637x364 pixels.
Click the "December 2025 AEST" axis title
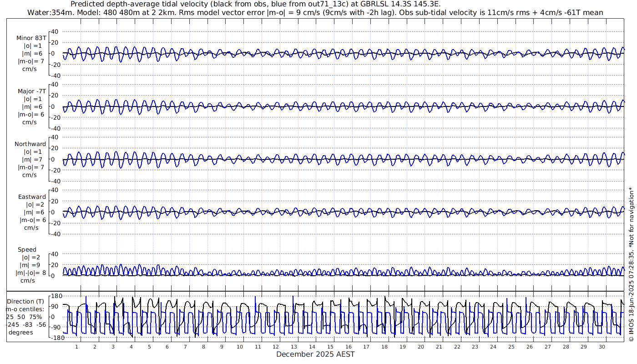[315, 354]
